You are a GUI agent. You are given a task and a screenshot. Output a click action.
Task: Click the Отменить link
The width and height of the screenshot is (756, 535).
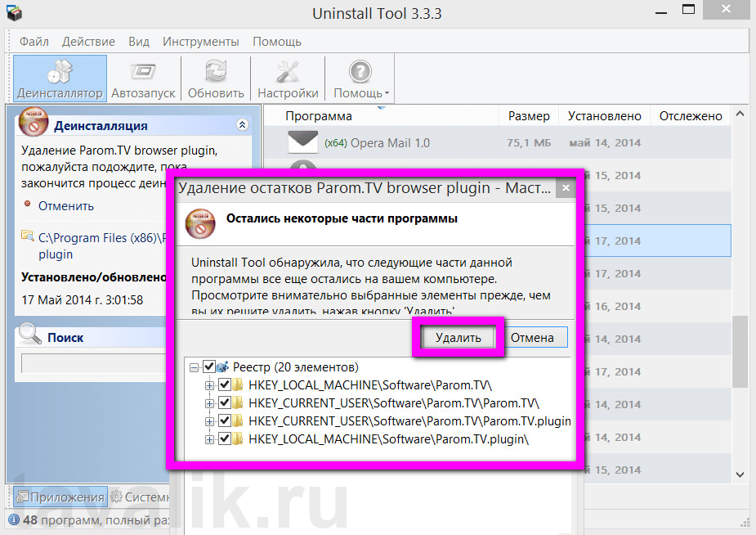coord(66,206)
